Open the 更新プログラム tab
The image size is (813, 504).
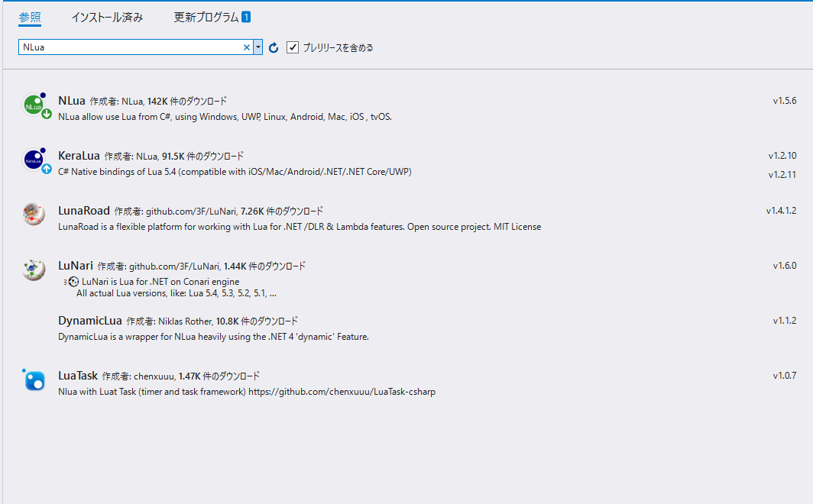[x=206, y=17]
